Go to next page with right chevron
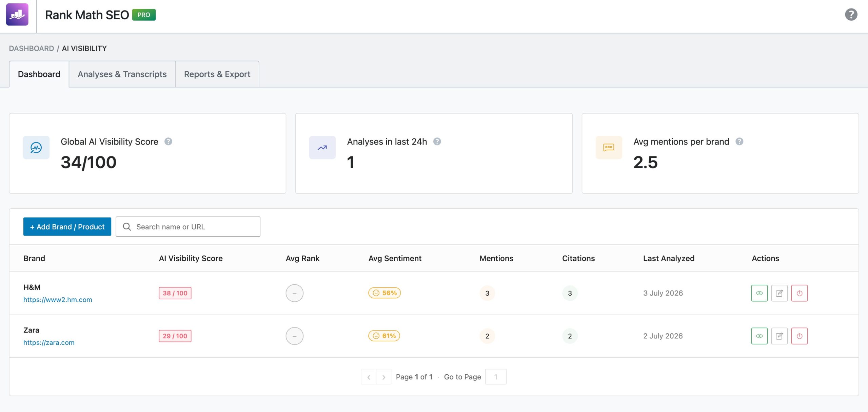The image size is (868, 412). 383,377
